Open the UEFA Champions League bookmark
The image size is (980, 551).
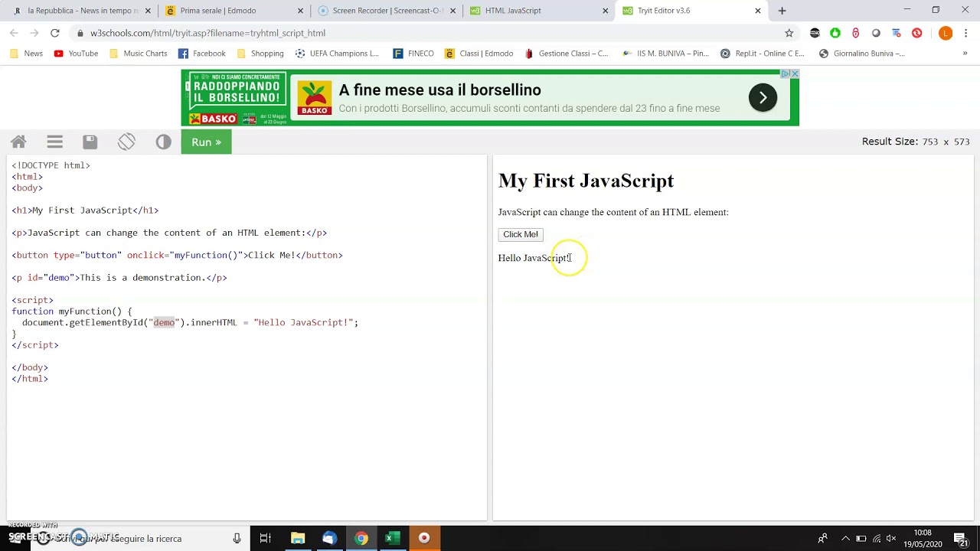pos(337,54)
